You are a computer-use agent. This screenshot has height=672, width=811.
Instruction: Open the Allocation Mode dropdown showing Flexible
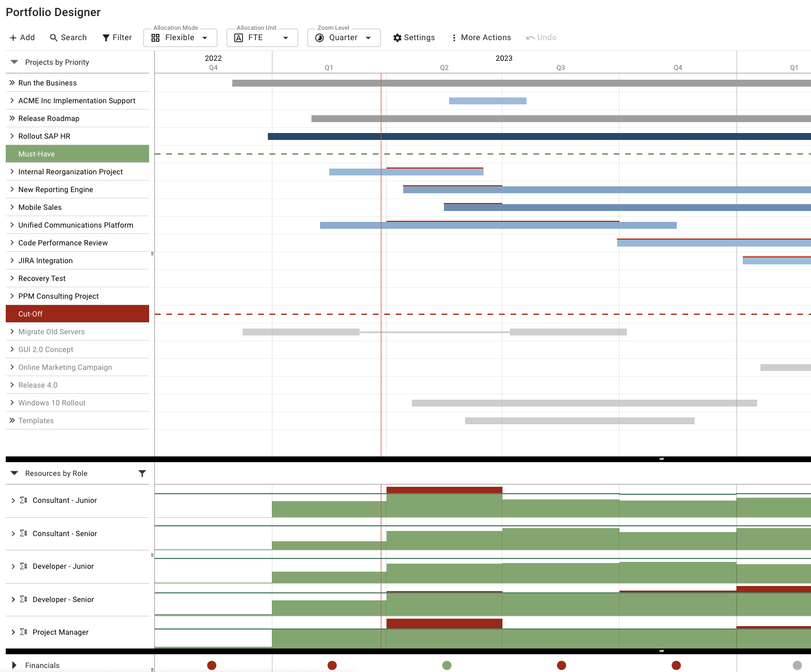(180, 37)
